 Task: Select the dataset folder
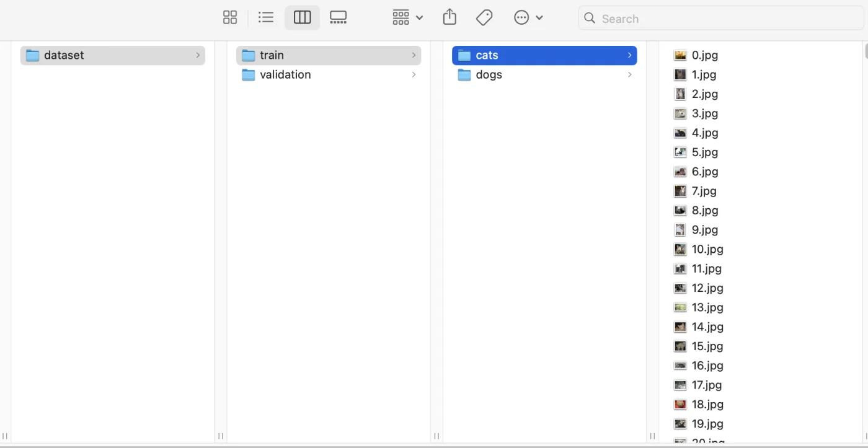113,55
